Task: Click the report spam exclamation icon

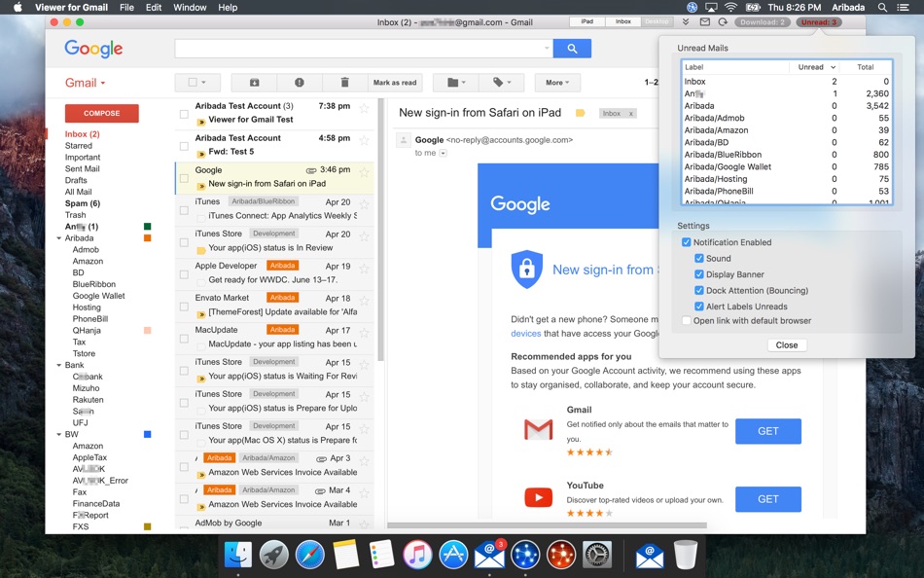Action: point(300,83)
